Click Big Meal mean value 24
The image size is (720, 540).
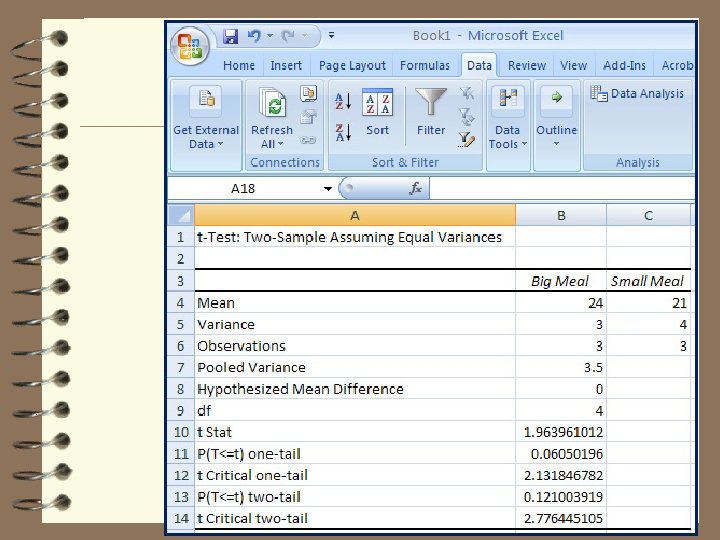[561, 303]
